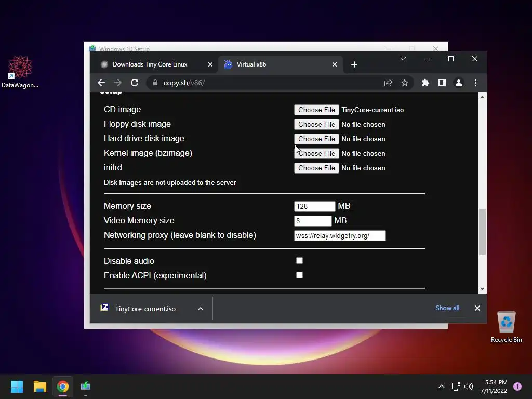Click the Memory size field showing 128

click(x=314, y=206)
